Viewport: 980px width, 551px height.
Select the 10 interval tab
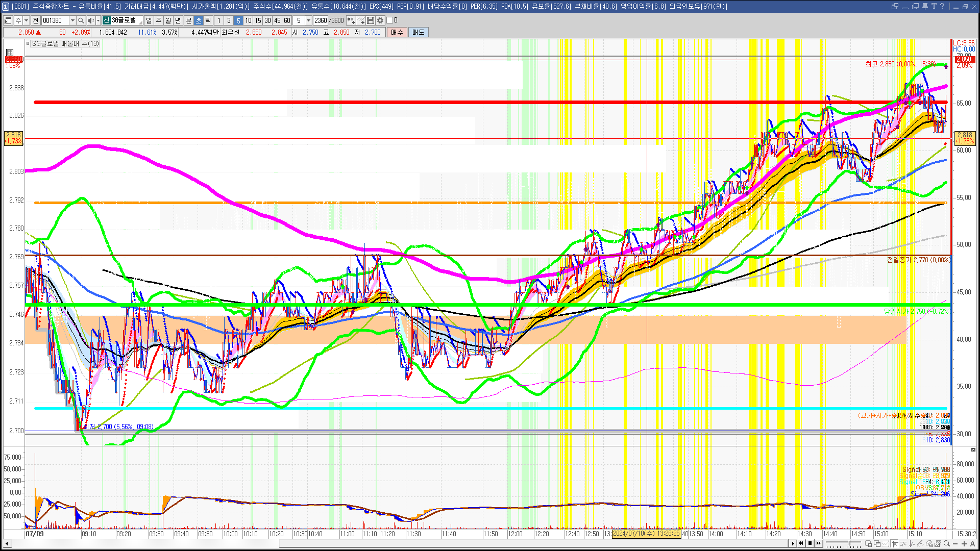click(x=248, y=20)
